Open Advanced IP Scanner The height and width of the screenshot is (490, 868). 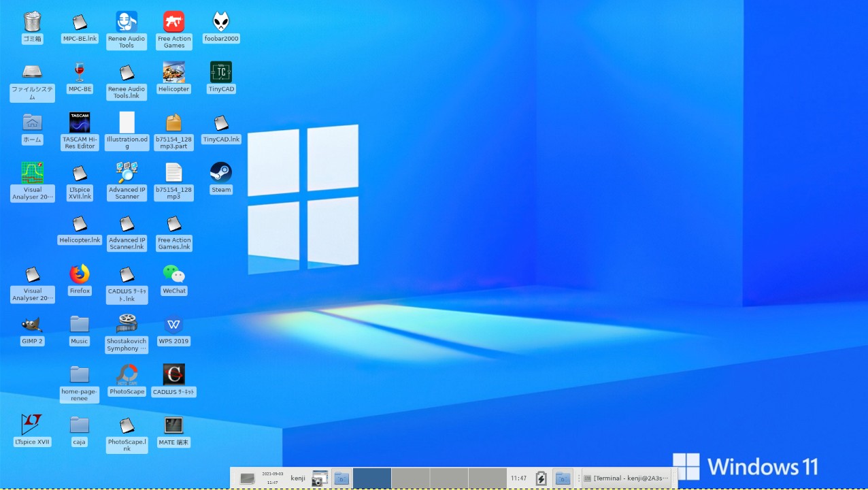point(126,171)
